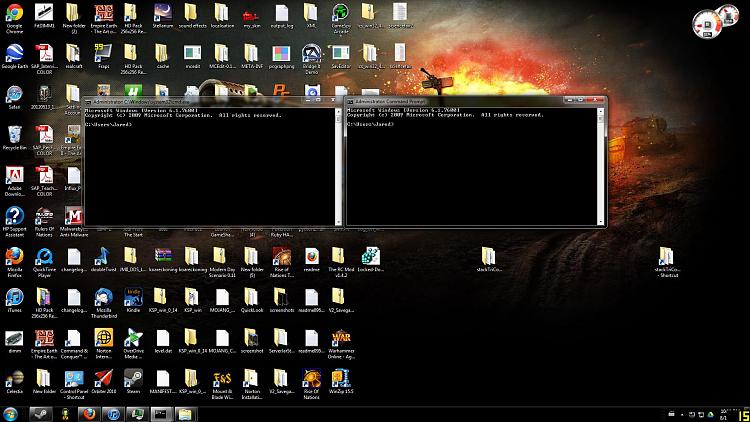Switch to Command Prompt taskbar button
This screenshot has height=422, width=750.
[161, 414]
